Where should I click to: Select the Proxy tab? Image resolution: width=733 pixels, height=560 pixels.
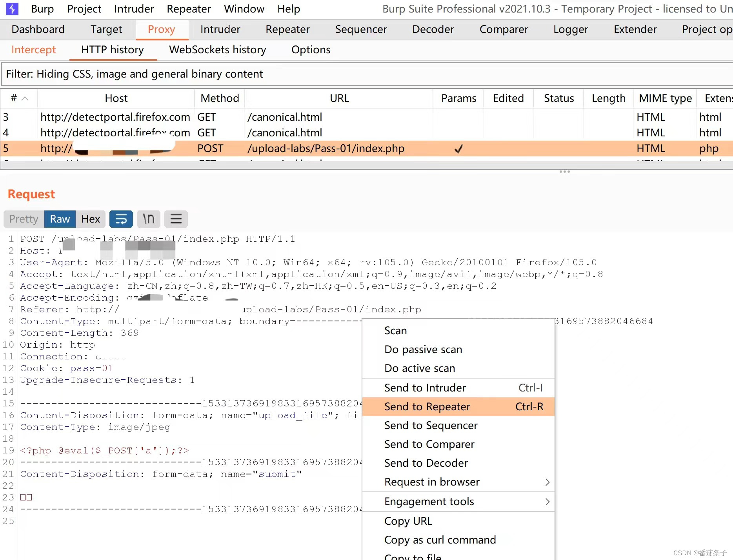tap(162, 29)
